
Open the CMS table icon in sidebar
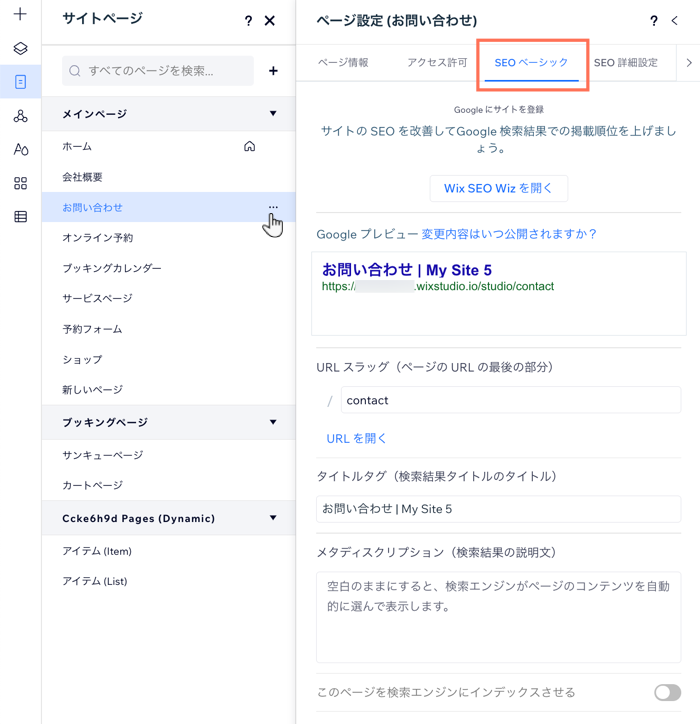[20, 217]
